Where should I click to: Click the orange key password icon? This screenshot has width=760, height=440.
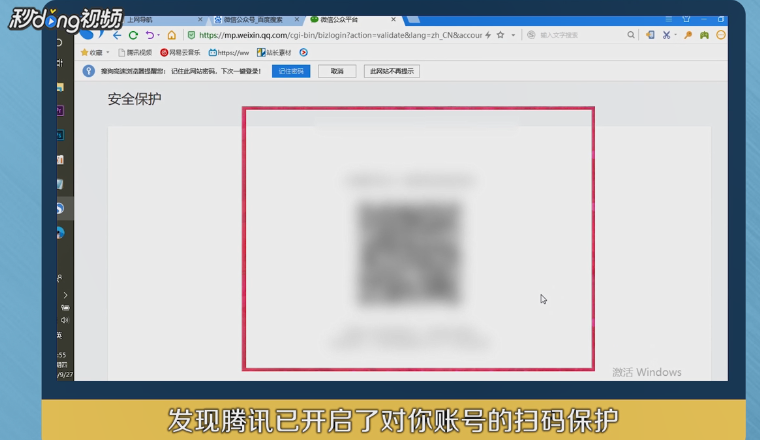tap(688, 35)
